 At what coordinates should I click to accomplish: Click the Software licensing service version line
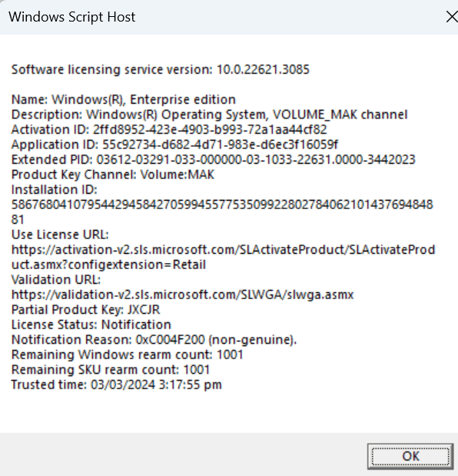(x=160, y=70)
